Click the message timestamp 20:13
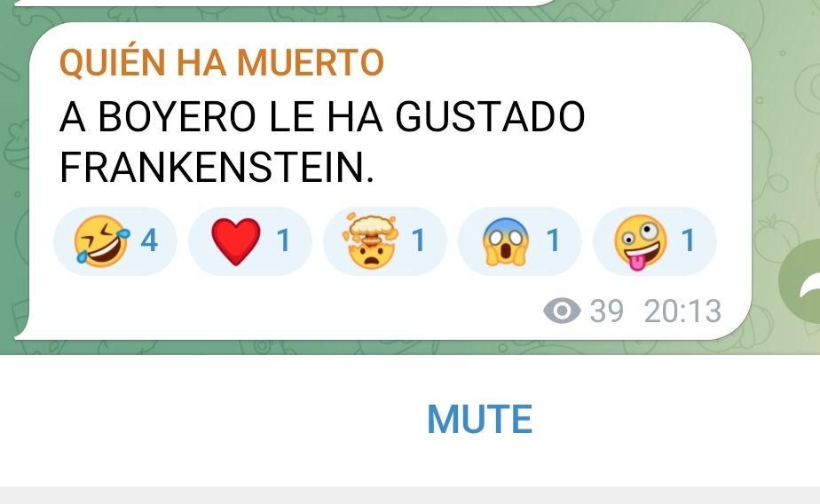820x504 pixels. pos(682,311)
